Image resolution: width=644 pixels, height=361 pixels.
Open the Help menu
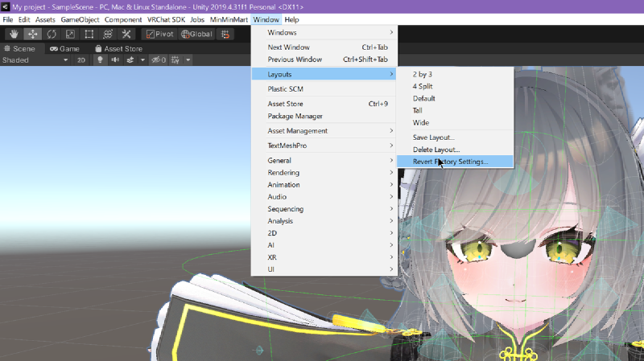[291, 19]
